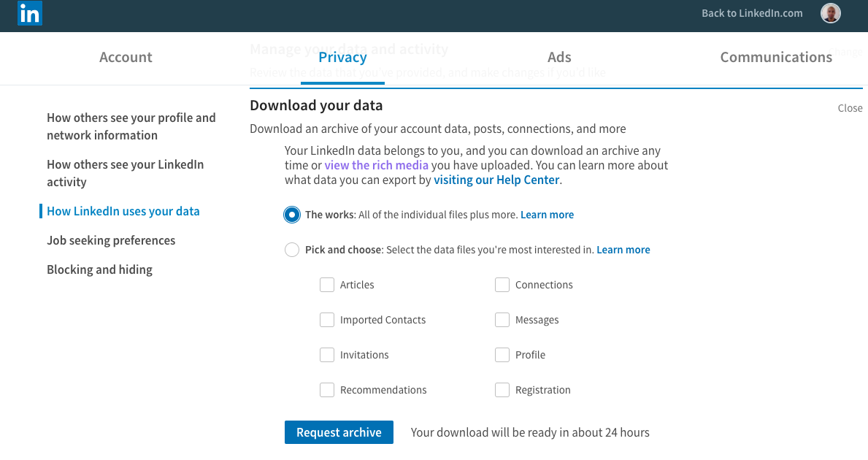This screenshot has width=868, height=460.
Task: Click "Back to LinkedIn.com" link
Action: pos(752,13)
